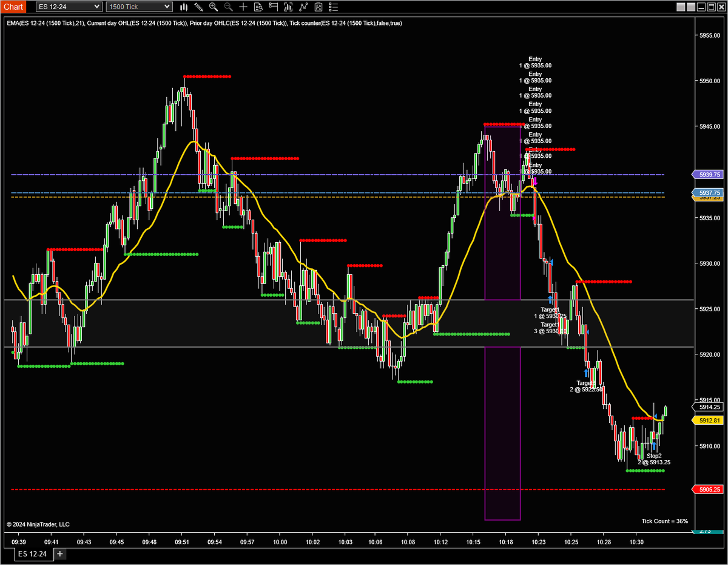
Task: Select the pencil drawing tools icon
Action: [198, 7]
